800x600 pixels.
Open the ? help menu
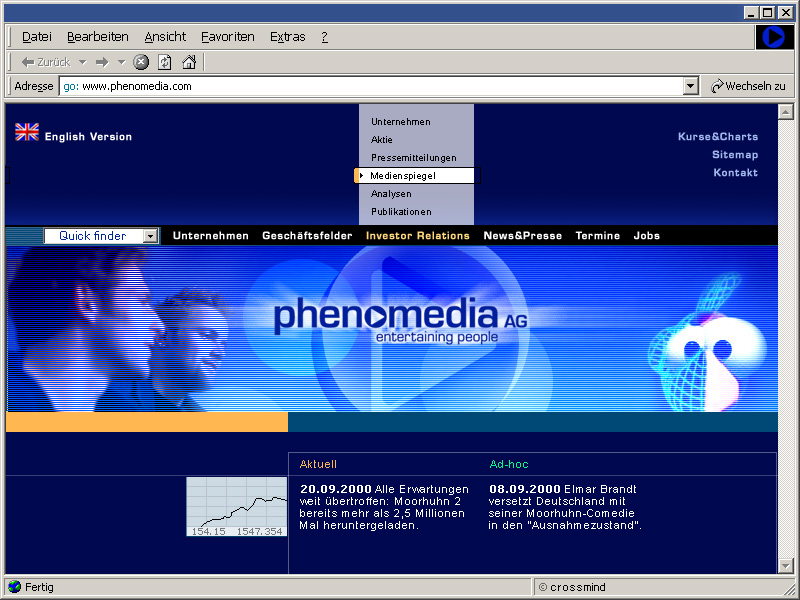tap(324, 37)
